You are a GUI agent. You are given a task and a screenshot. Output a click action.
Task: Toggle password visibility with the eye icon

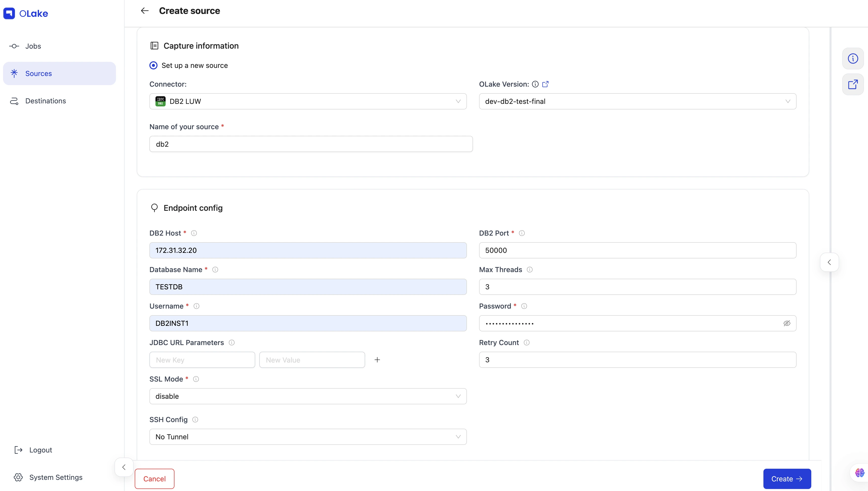pyautogui.click(x=787, y=323)
